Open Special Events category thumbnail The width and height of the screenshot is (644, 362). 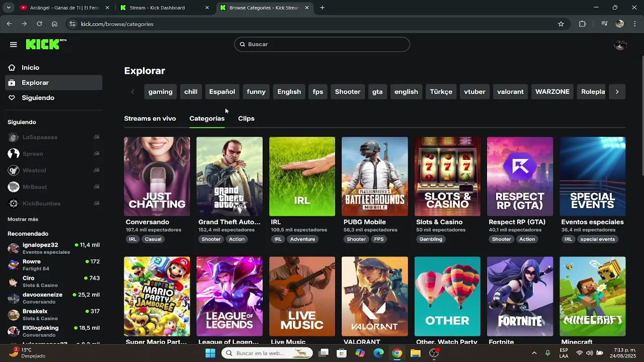[x=593, y=176]
